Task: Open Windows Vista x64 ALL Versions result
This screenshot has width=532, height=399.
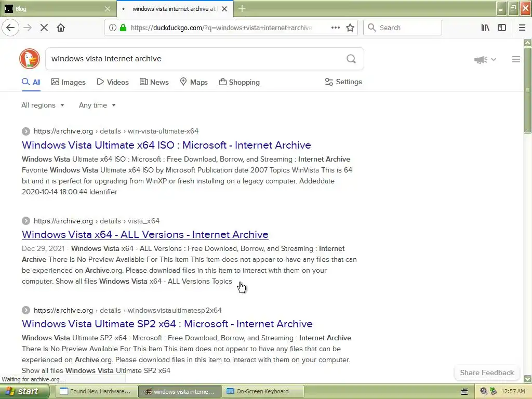Action: 145,234
